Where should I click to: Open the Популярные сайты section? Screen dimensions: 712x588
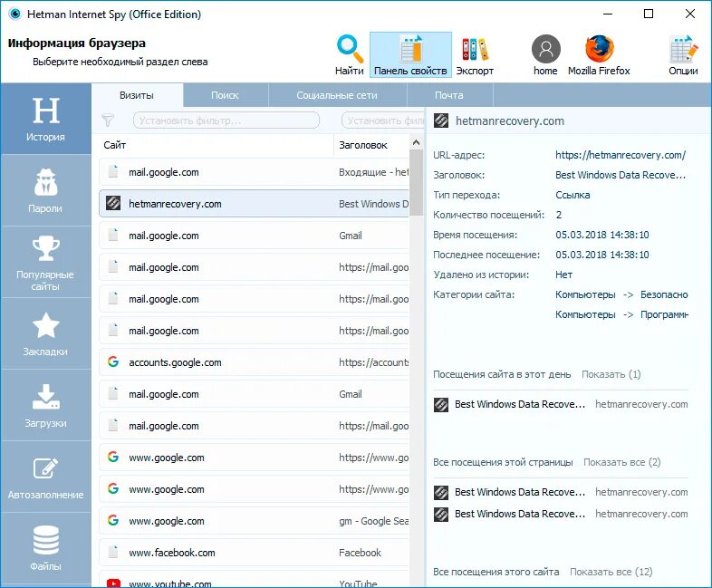coord(46,263)
